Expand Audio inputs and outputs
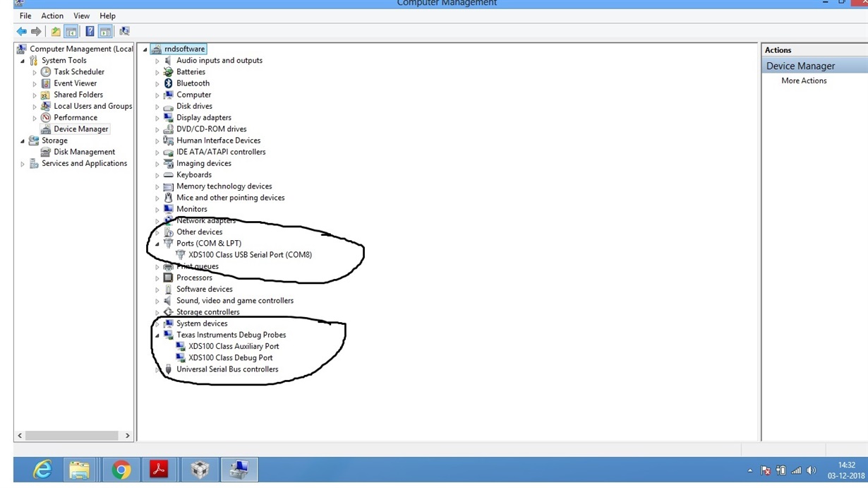This screenshot has height=488, width=868. (157, 61)
